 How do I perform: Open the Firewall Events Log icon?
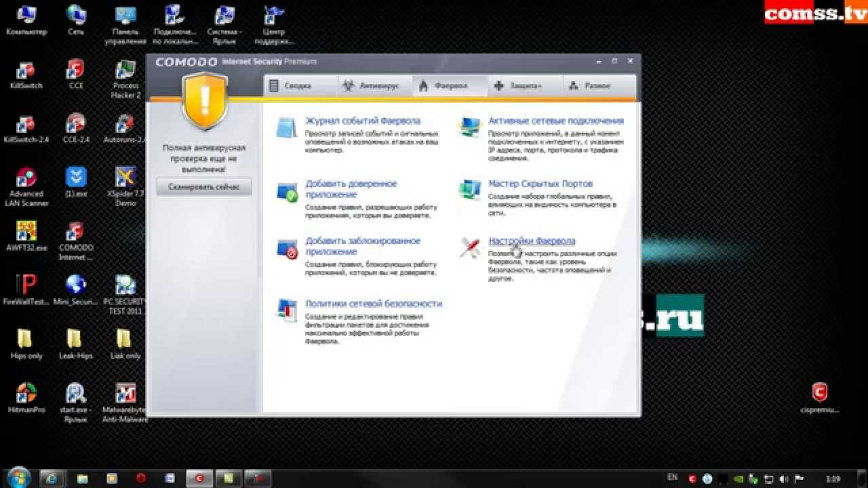pyautogui.click(x=287, y=127)
